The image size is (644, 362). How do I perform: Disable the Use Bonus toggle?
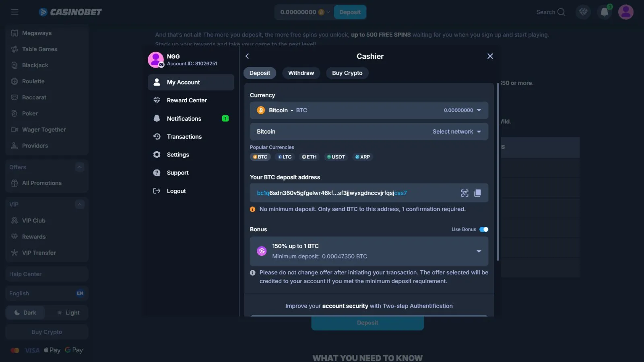[x=484, y=229]
